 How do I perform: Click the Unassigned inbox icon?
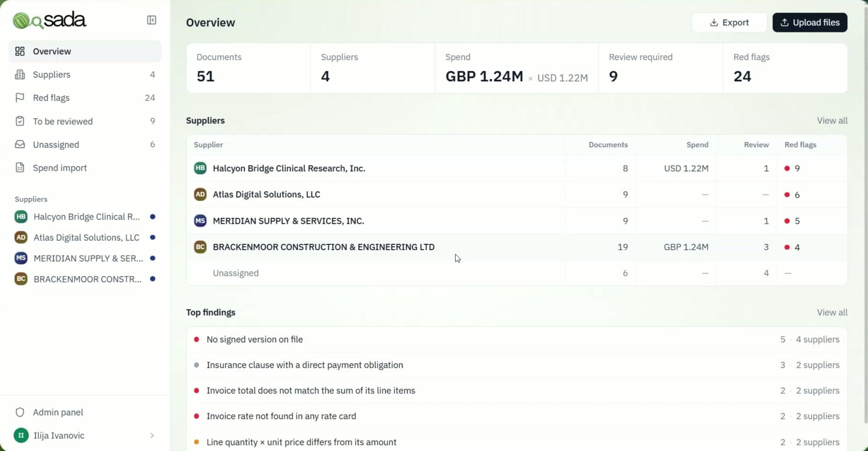click(x=20, y=144)
